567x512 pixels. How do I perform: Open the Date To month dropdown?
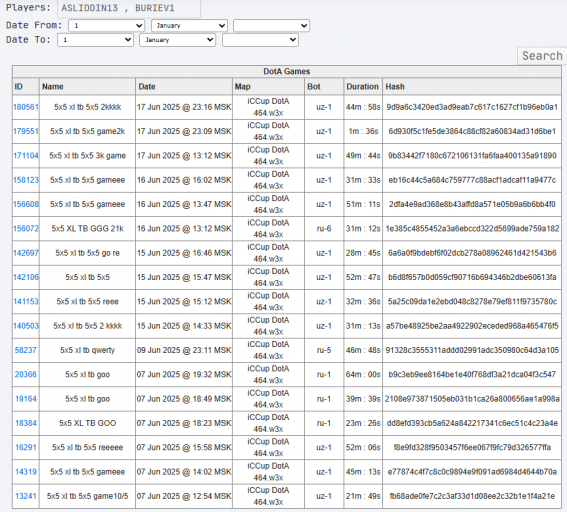click(x=178, y=40)
